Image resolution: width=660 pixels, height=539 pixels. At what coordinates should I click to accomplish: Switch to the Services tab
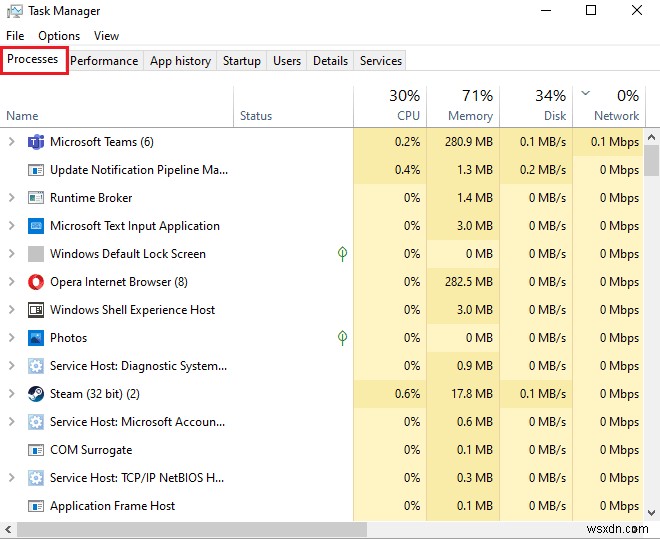point(381,61)
